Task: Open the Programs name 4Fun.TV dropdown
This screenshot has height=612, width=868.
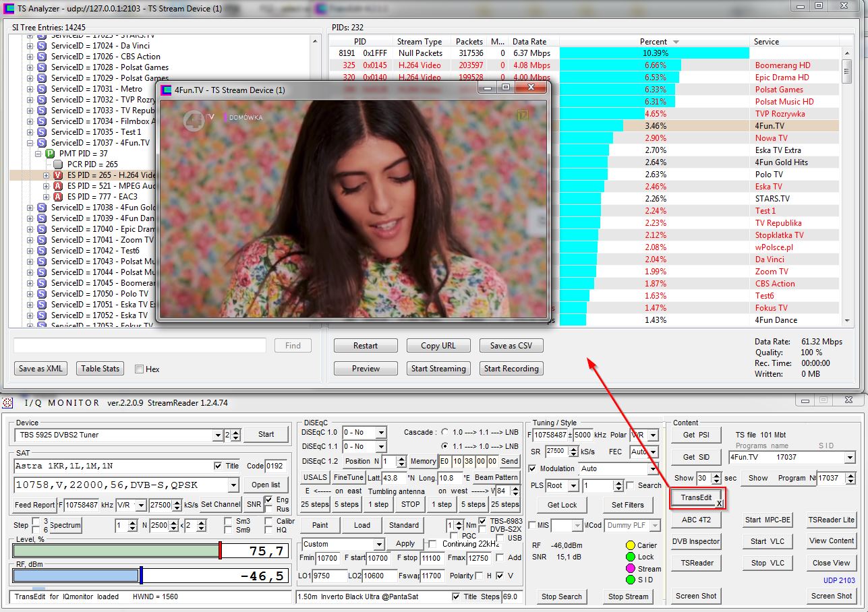Action: [x=850, y=457]
